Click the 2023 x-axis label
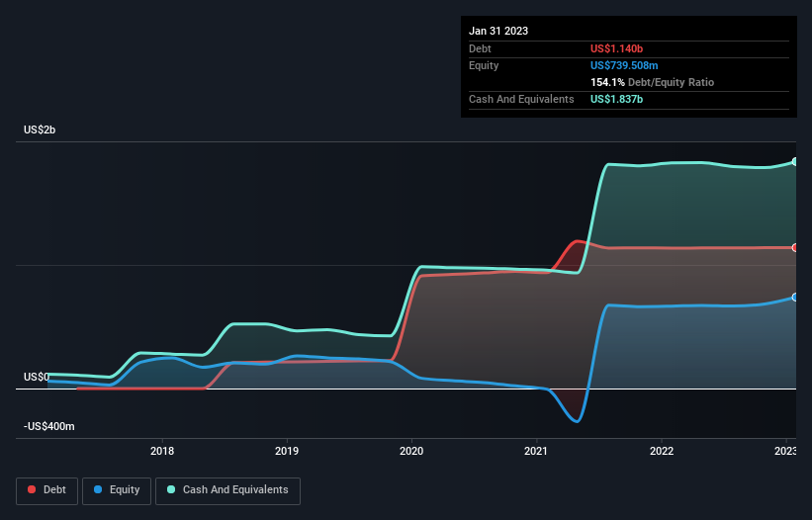 pyautogui.click(x=785, y=451)
